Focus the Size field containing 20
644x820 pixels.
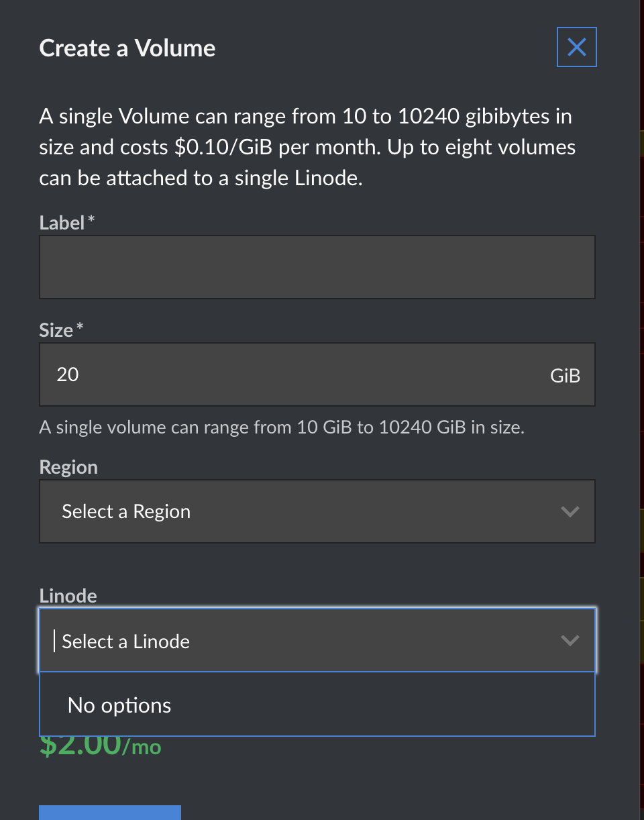(x=288, y=374)
